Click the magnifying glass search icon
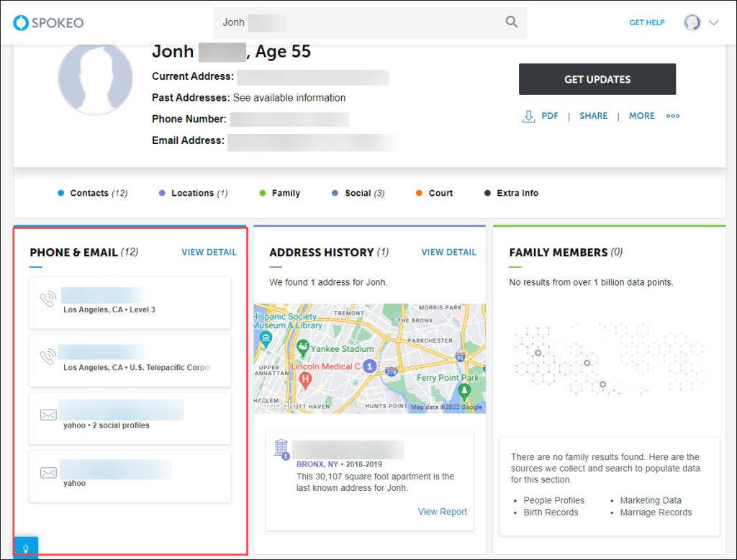This screenshot has height=560, width=737. [x=511, y=22]
